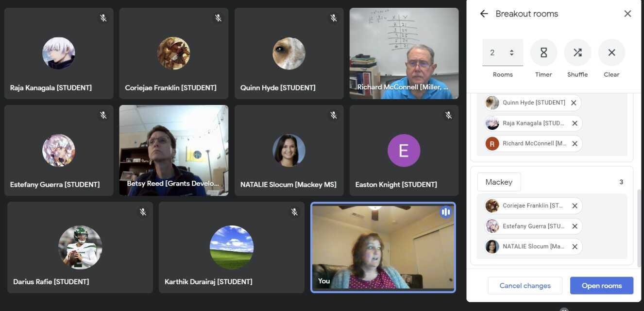The image size is (644, 311).
Task: Go back using the Breakout rooms arrow
Action: pyautogui.click(x=484, y=14)
